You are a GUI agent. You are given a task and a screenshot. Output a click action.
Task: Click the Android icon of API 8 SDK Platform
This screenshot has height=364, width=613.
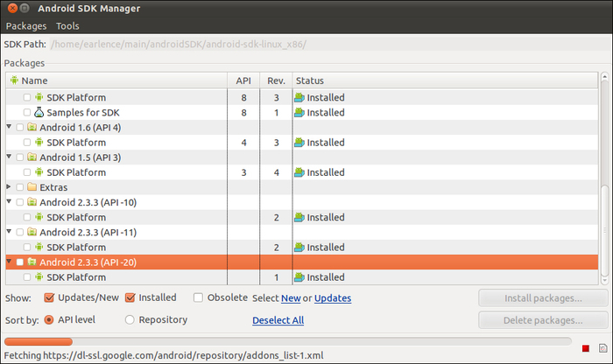click(39, 97)
